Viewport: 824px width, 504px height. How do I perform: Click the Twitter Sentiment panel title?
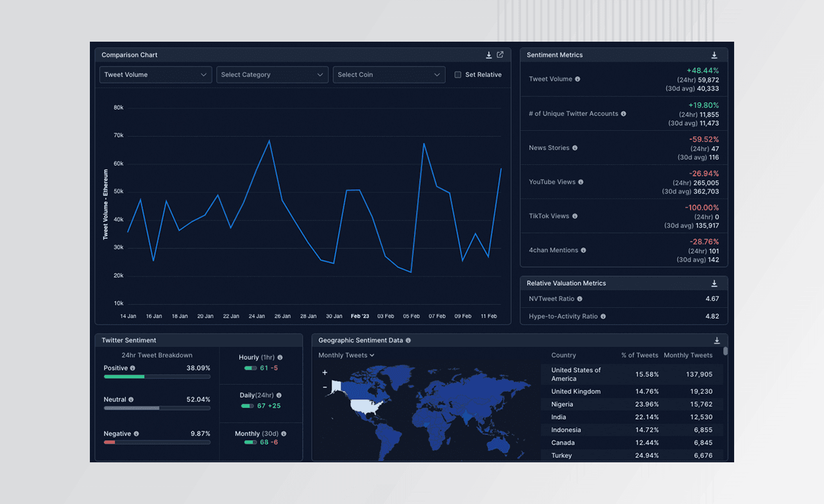pyautogui.click(x=129, y=340)
